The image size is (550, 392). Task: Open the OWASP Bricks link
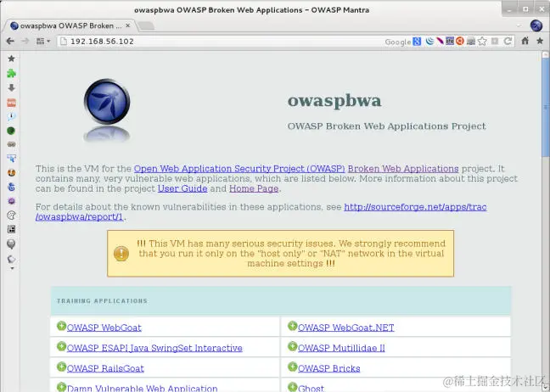pyautogui.click(x=329, y=368)
